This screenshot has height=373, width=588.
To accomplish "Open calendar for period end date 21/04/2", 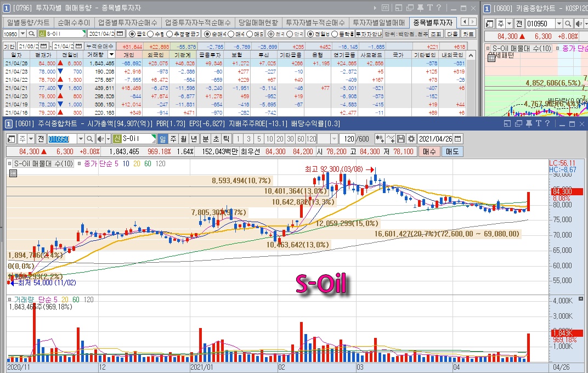I will 79,46.
